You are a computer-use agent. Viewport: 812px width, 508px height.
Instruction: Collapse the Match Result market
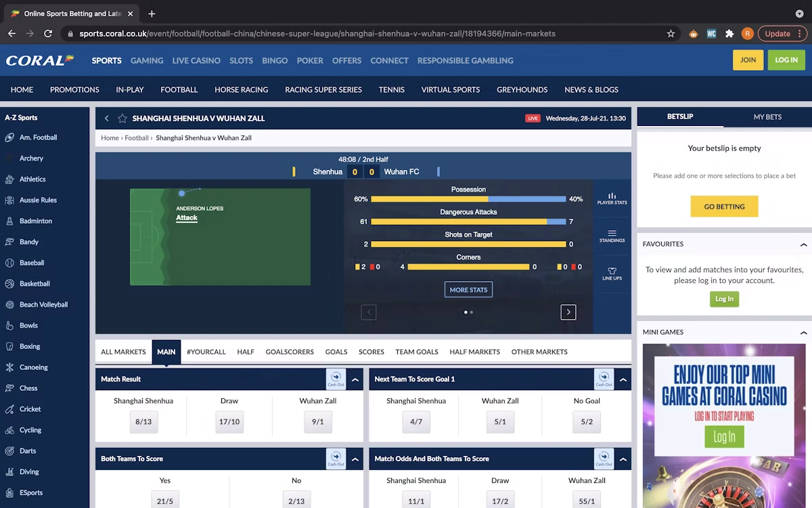coord(355,380)
